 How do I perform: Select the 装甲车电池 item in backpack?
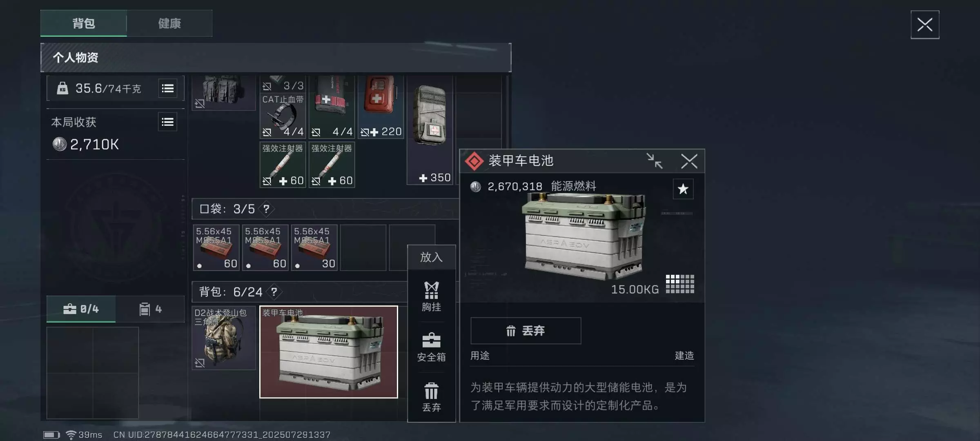pos(329,352)
